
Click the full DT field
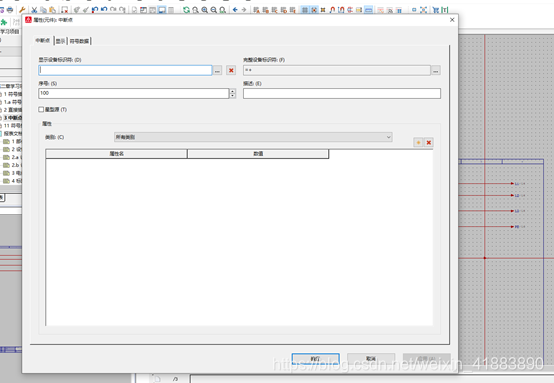tap(337, 70)
